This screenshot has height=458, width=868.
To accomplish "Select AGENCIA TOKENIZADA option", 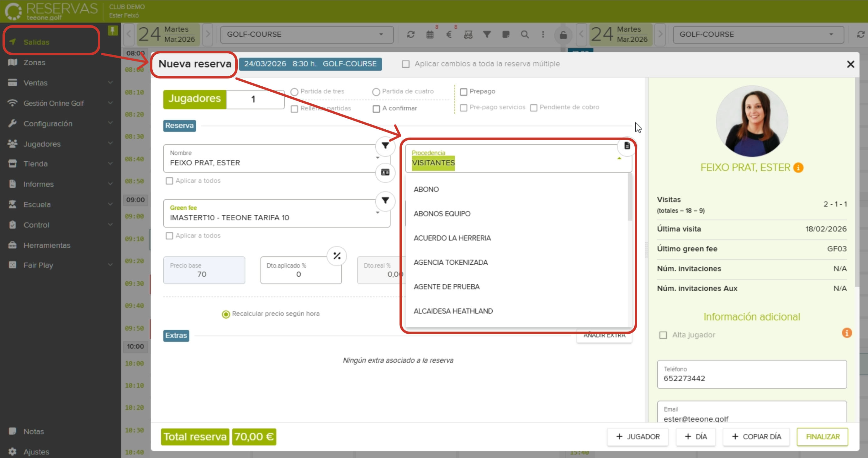I will (516, 262).
